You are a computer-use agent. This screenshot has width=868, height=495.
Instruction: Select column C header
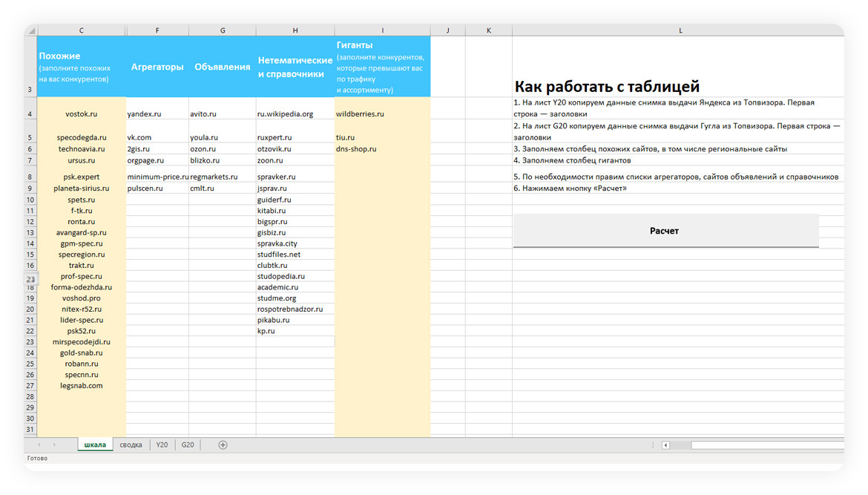82,30
